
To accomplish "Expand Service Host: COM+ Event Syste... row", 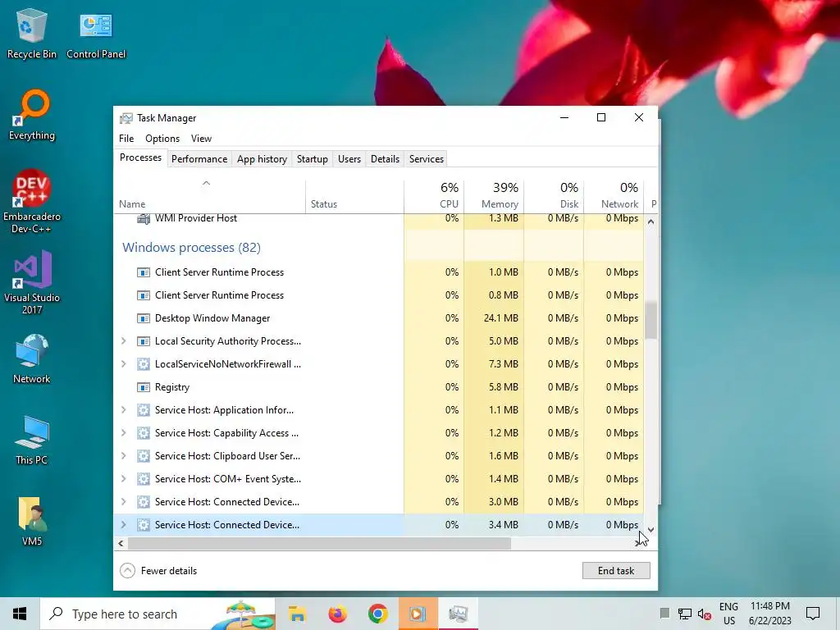I will [x=124, y=479].
